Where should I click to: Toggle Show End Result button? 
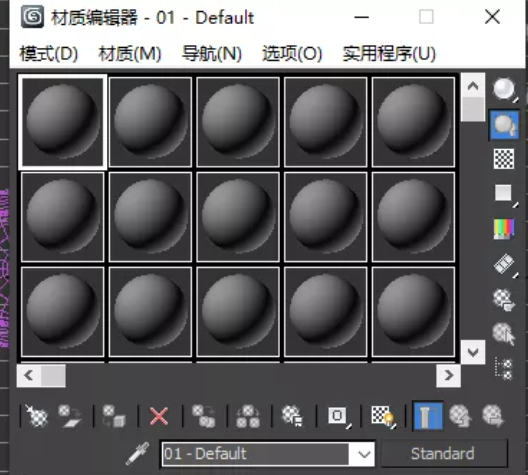(x=428, y=416)
